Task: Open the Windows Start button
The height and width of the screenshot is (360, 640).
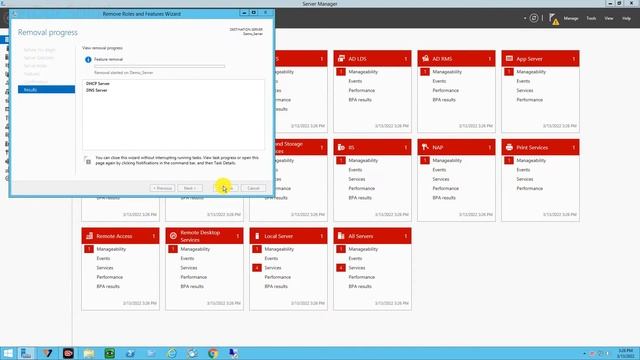Action: [8, 353]
